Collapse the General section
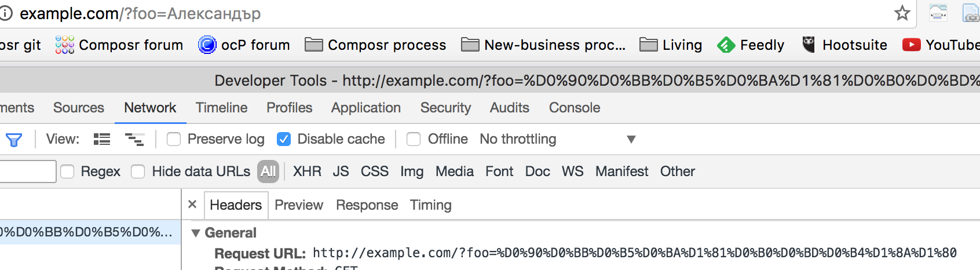The width and height of the screenshot is (980, 270). point(196,233)
